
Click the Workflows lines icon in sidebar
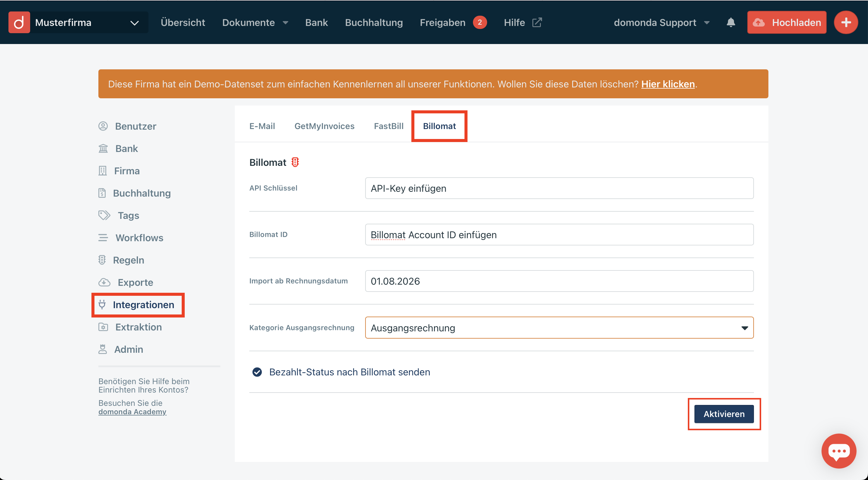(103, 238)
